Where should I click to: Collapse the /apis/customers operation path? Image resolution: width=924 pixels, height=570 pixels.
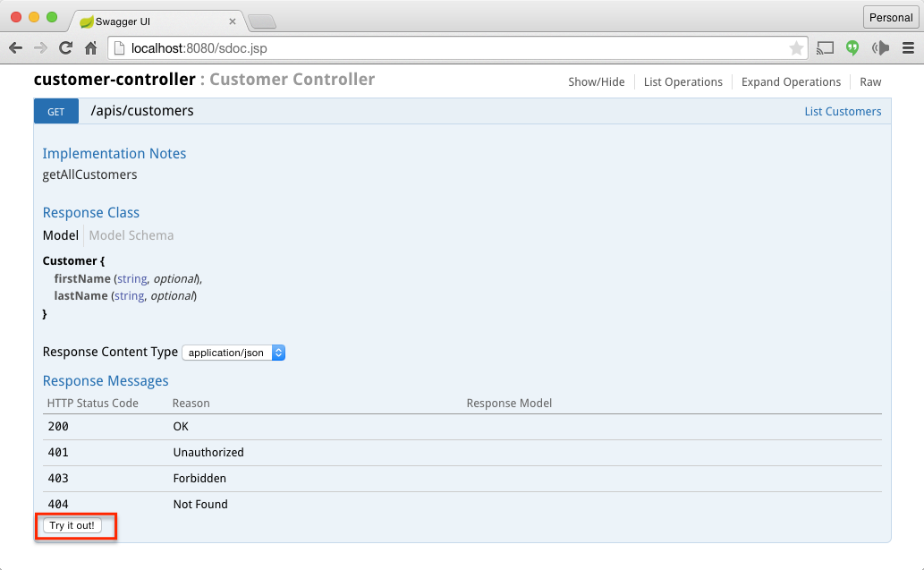coord(142,111)
